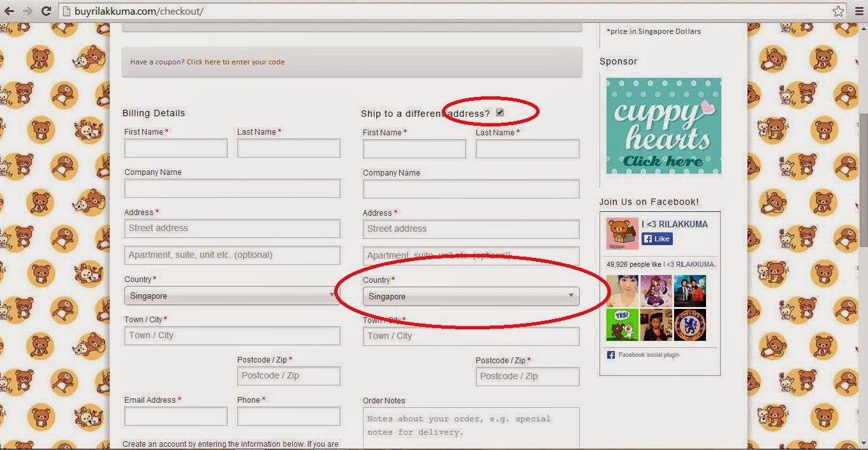The width and height of the screenshot is (868, 450).
Task: Open group photo Facebook fan thumbnail
Action: (x=690, y=291)
